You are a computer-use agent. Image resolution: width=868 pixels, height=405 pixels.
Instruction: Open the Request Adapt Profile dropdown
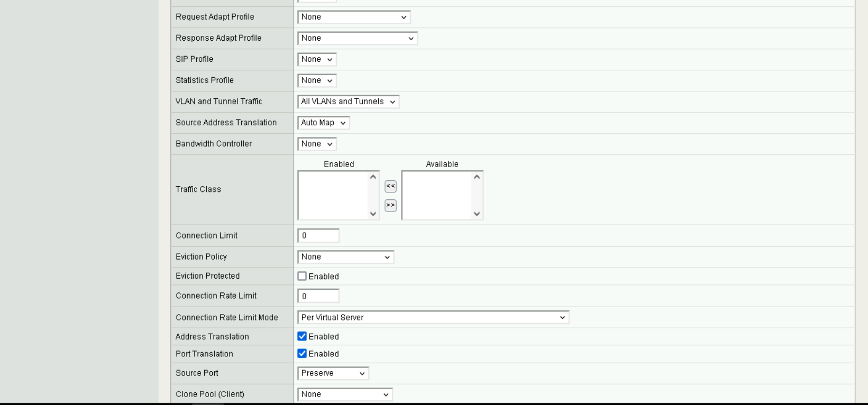tap(354, 17)
